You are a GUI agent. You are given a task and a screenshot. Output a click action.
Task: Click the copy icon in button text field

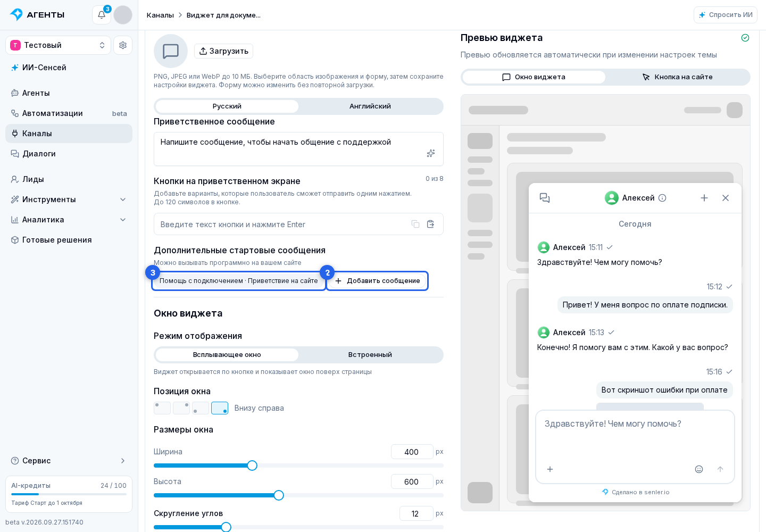tap(415, 224)
